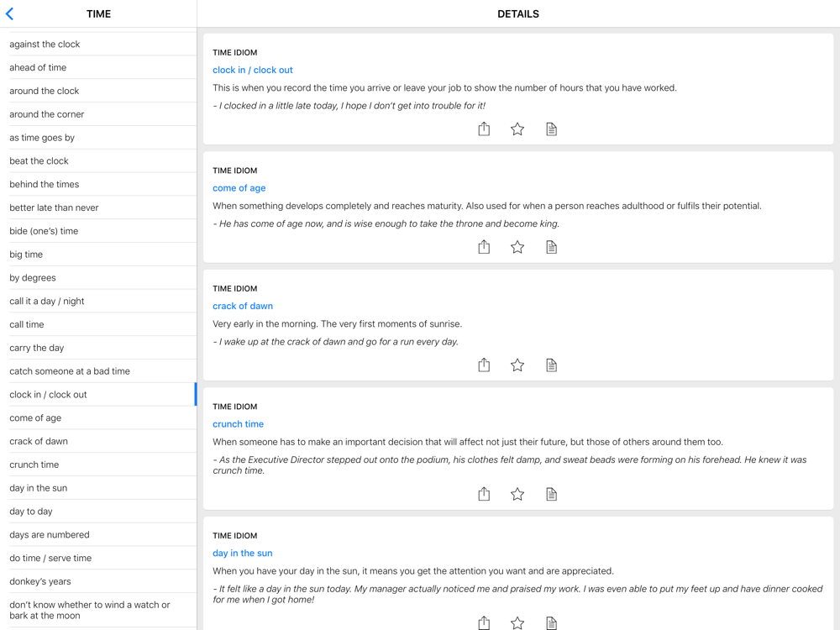
Task: Star the 'come of age' idiom
Action: [517, 247]
